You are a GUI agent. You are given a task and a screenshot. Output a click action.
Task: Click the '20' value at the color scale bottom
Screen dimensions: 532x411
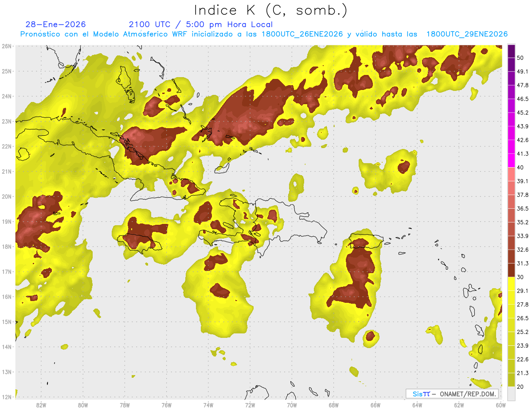click(520, 387)
